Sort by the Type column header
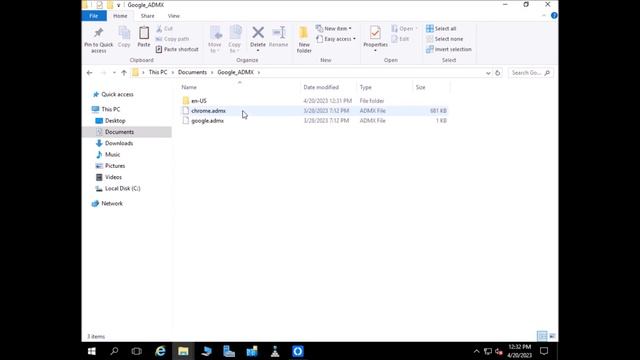The height and width of the screenshot is (360, 640). point(385,87)
